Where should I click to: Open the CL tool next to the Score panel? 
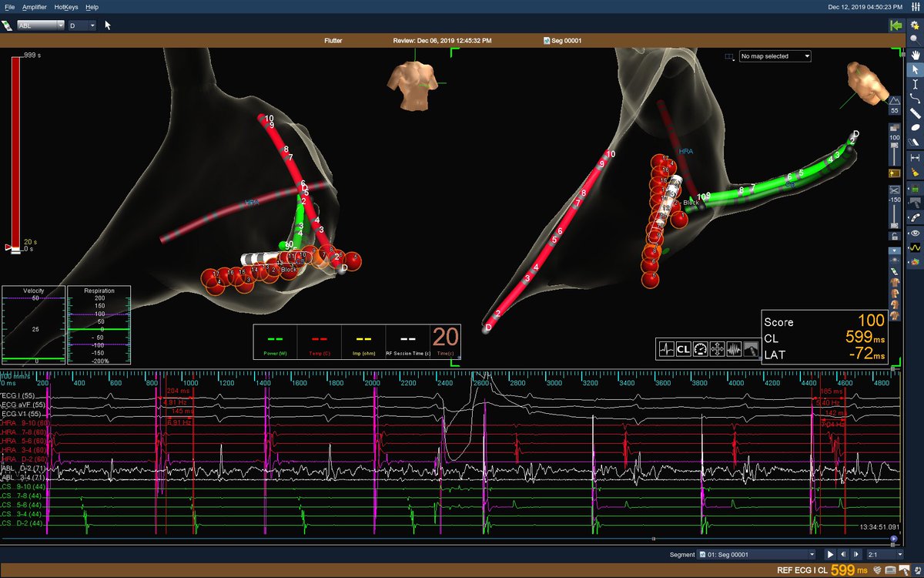(x=683, y=348)
